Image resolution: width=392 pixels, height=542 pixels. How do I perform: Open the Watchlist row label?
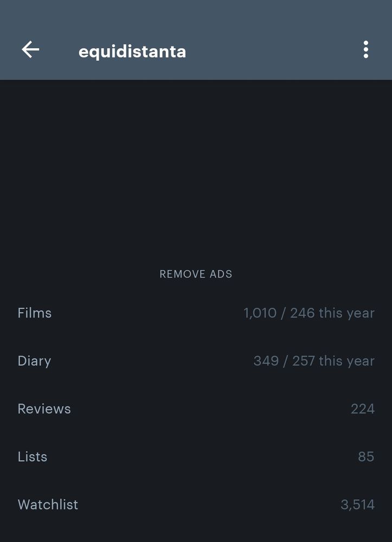pos(48,504)
